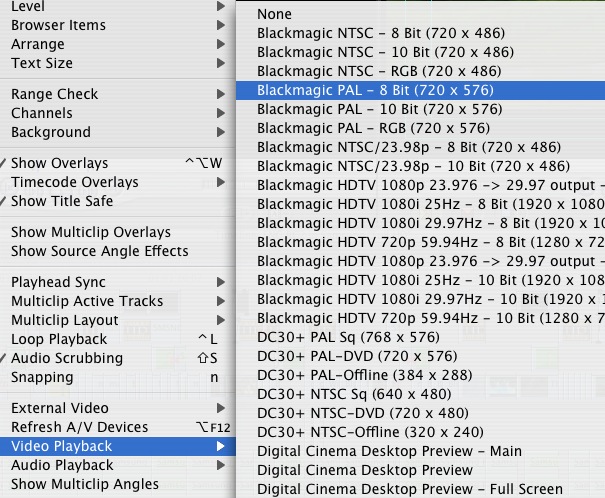605x498 pixels.
Task: Select the highlighted Video Playback item
Action: (x=118, y=446)
